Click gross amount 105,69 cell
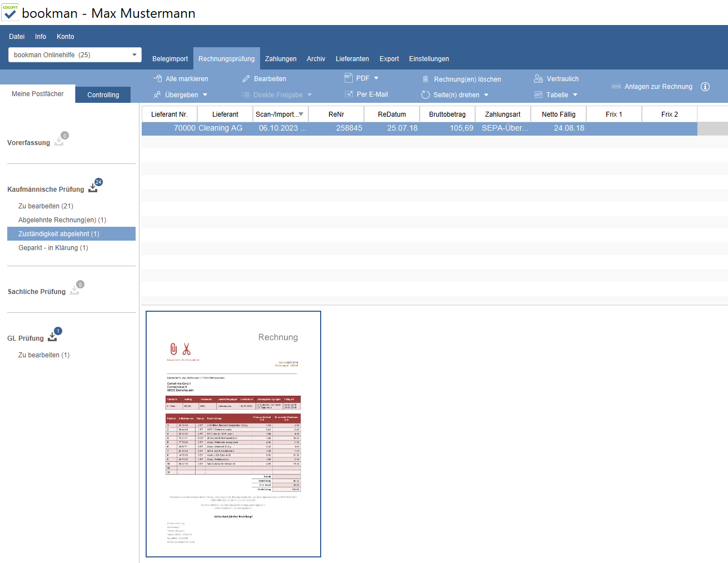This screenshot has width=728, height=563. point(447,128)
